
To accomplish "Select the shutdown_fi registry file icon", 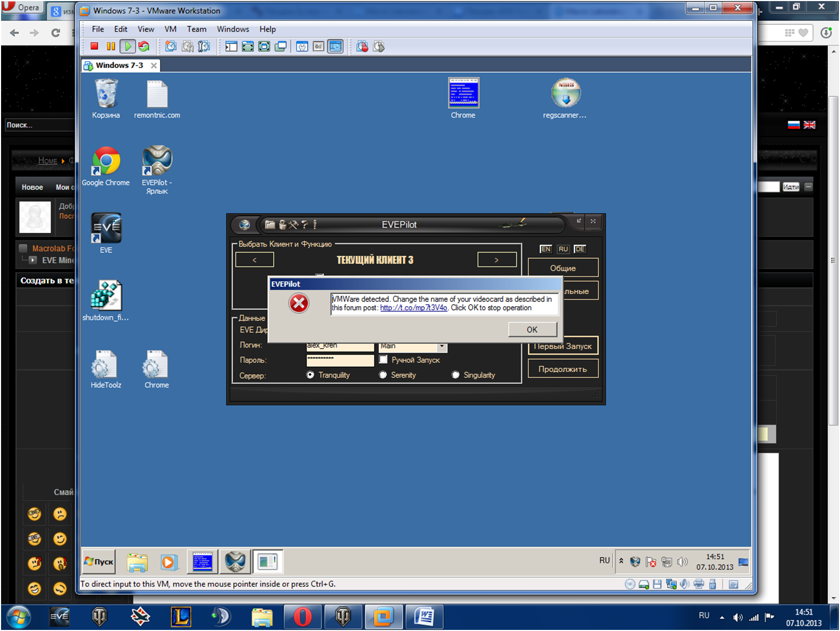I will click(106, 301).
